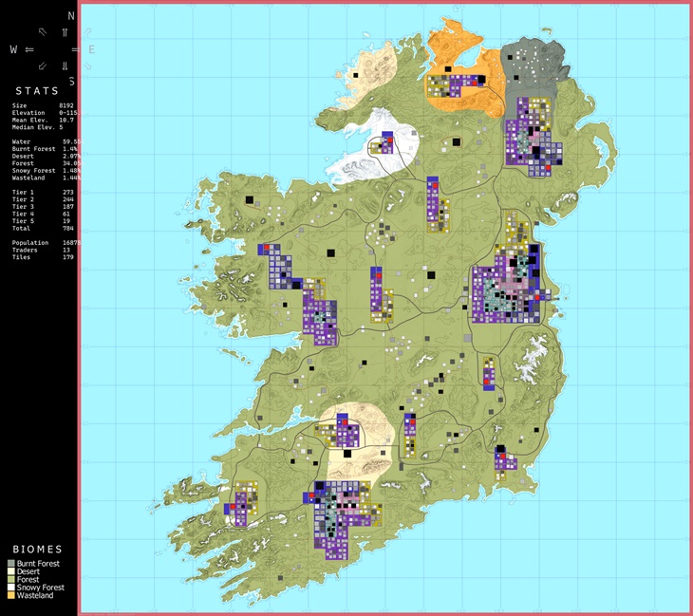Click the Forest legend color swatch

click(11, 579)
